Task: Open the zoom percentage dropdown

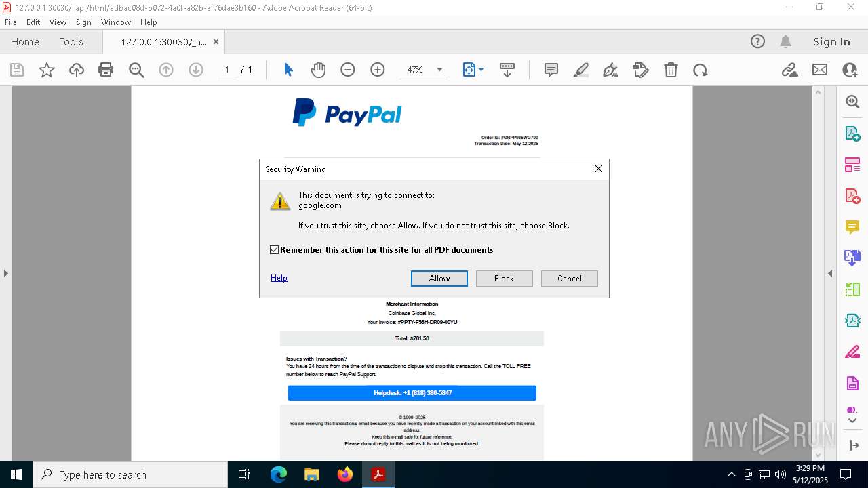Action: (x=439, y=70)
